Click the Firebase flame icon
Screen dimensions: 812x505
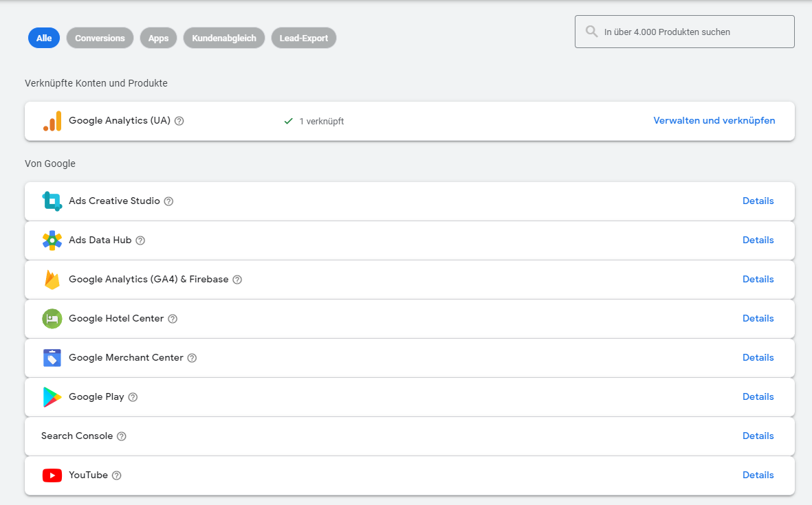tap(52, 280)
